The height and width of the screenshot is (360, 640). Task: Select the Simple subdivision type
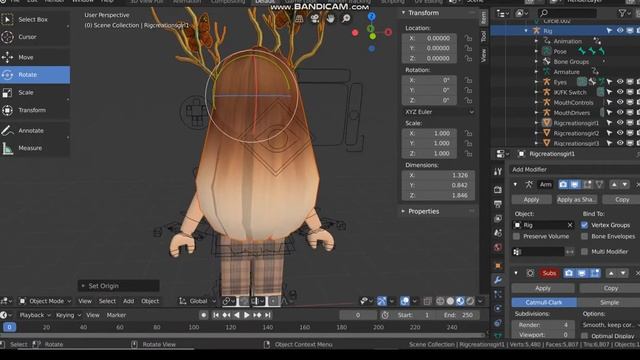click(x=609, y=302)
